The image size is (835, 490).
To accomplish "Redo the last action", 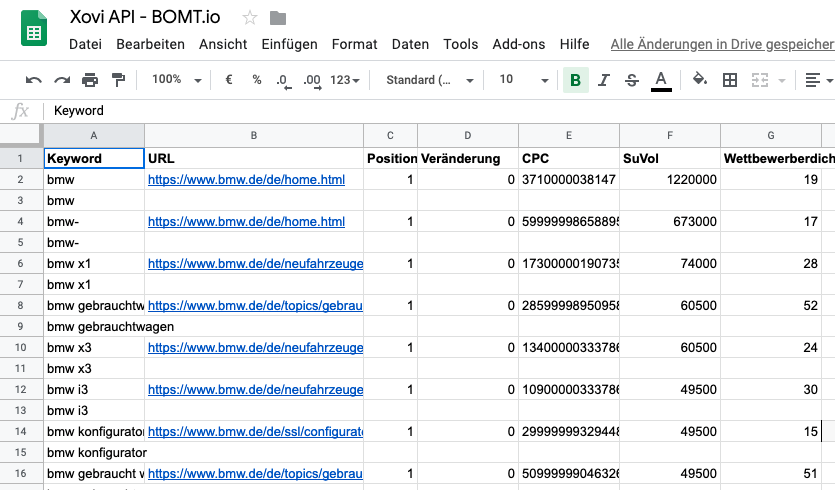I will pyautogui.click(x=62, y=80).
